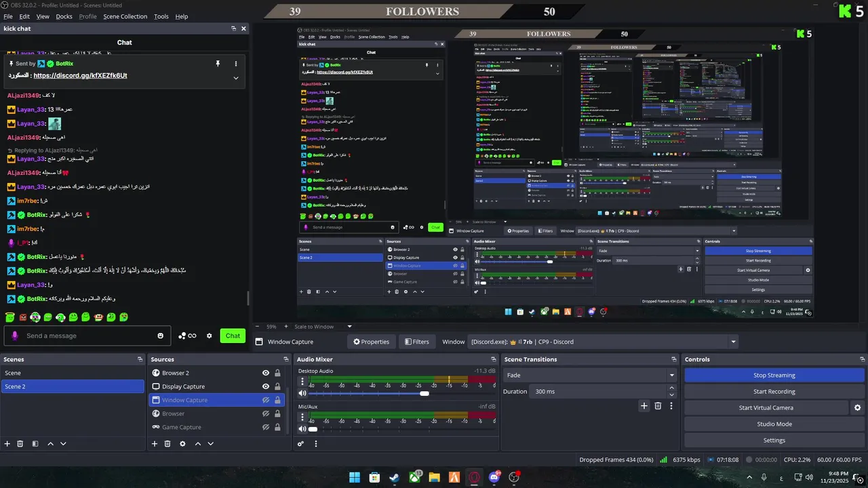
Task: Open the View menu
Action: click(43, 16)
